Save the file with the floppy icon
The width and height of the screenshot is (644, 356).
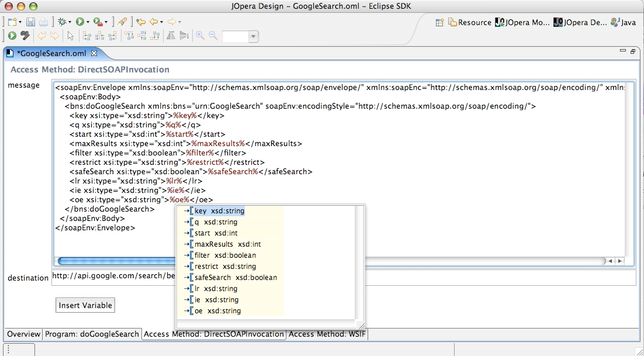[30, 22]
